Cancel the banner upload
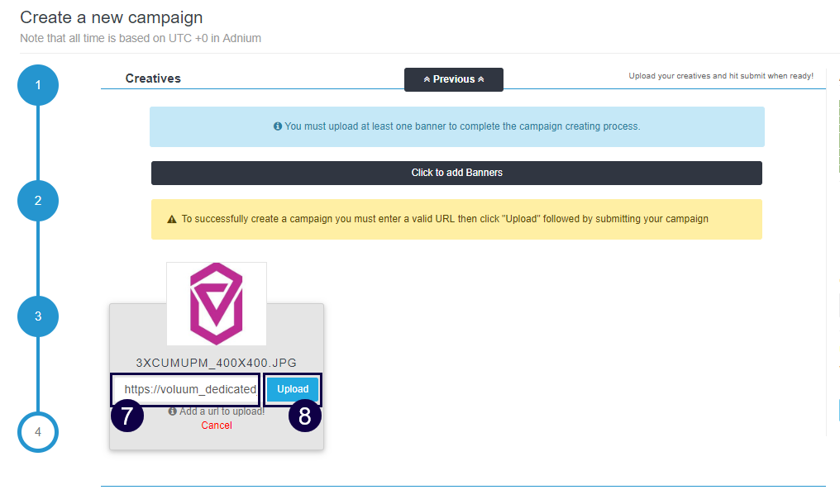Screen dimensions: 840x504 (217, 426)
